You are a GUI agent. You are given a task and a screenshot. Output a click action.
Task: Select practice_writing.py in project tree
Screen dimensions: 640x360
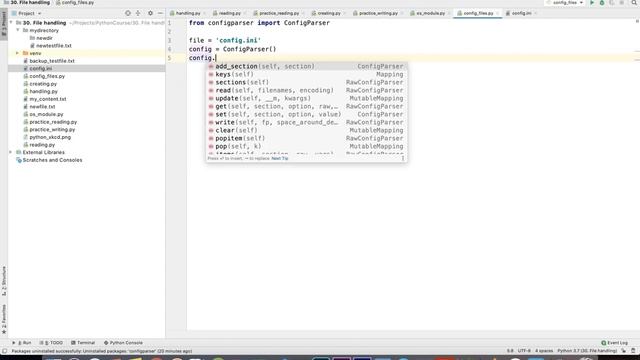(52, 129)
